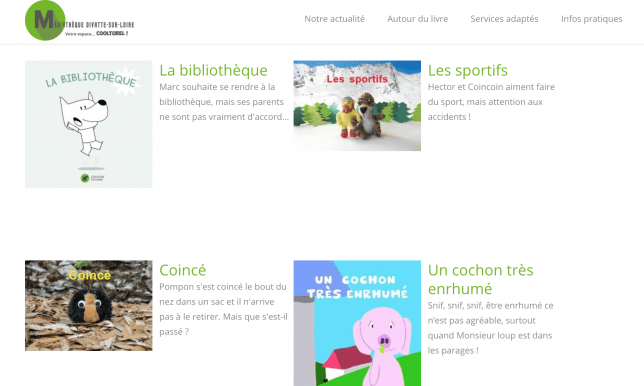Viewport: 644px width, 386px height.
Task: Open the Services adaptés menu
Action: pyautogui.click(x=504, y=19)
